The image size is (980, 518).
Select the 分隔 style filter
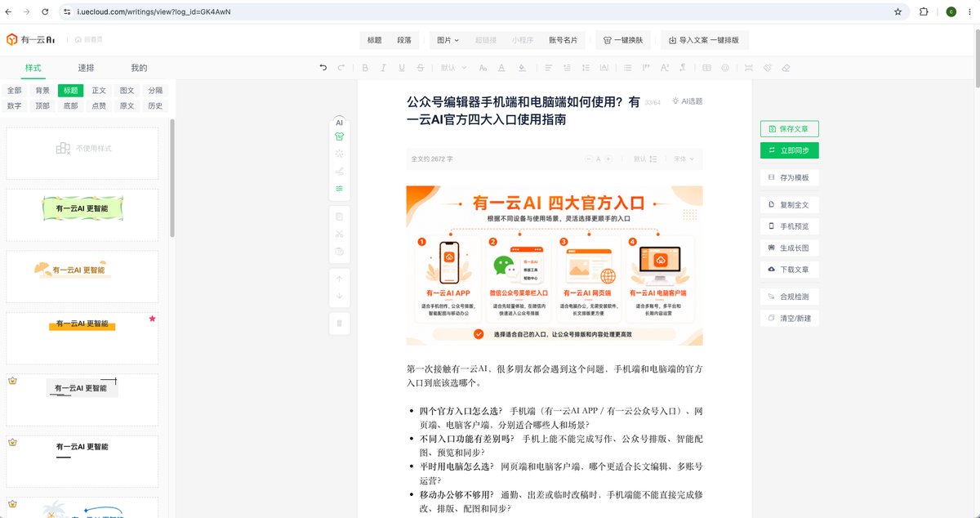pos(155,91)
